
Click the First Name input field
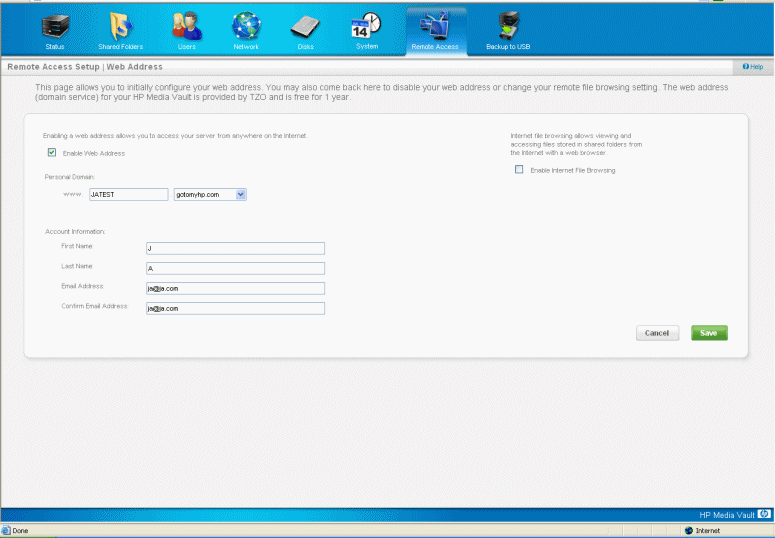coord(235,248)
